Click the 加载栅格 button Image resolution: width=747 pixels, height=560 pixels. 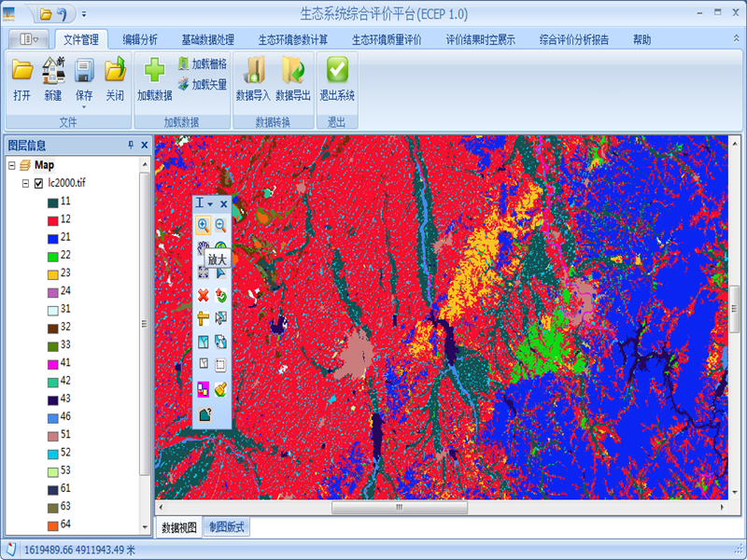point(202,64)
